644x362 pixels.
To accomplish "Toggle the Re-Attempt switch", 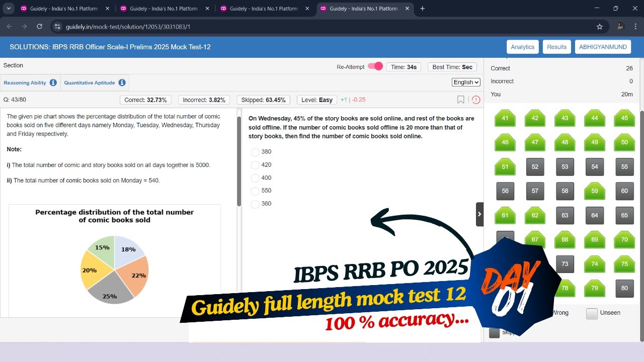I will pyautogui.click(x=375, y=66).
